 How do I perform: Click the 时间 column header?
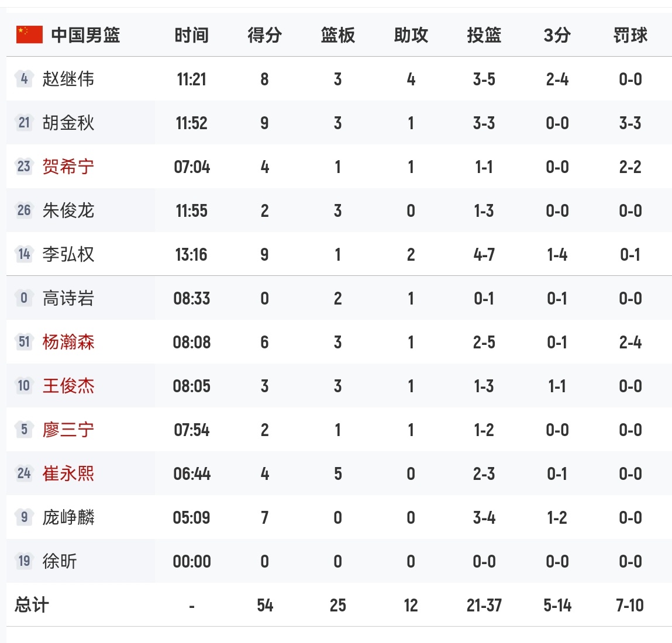tap(192, 35)
